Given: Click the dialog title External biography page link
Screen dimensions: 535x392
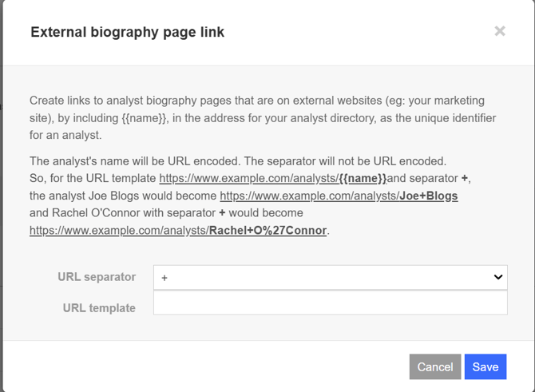Looking at the screenshot, I should [x=127, y=32].
